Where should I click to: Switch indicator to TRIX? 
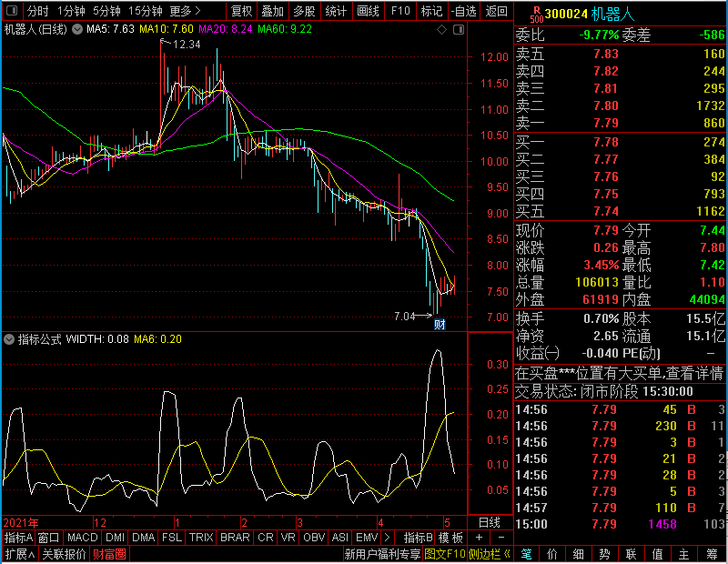201,538
